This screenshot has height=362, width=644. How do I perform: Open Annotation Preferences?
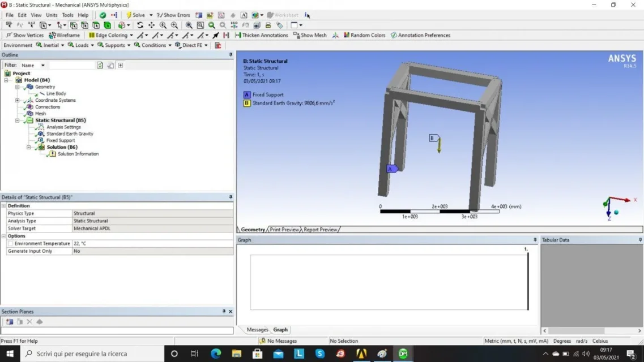click(x=420, y=35)
